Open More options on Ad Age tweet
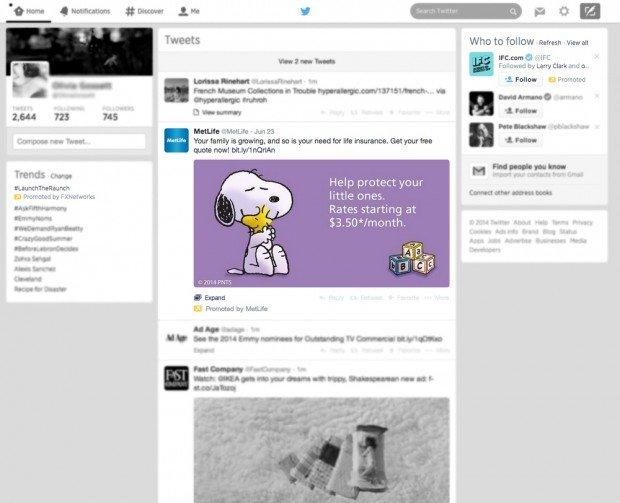The width and height of the screenshot is (620, 503). [437, 350]
